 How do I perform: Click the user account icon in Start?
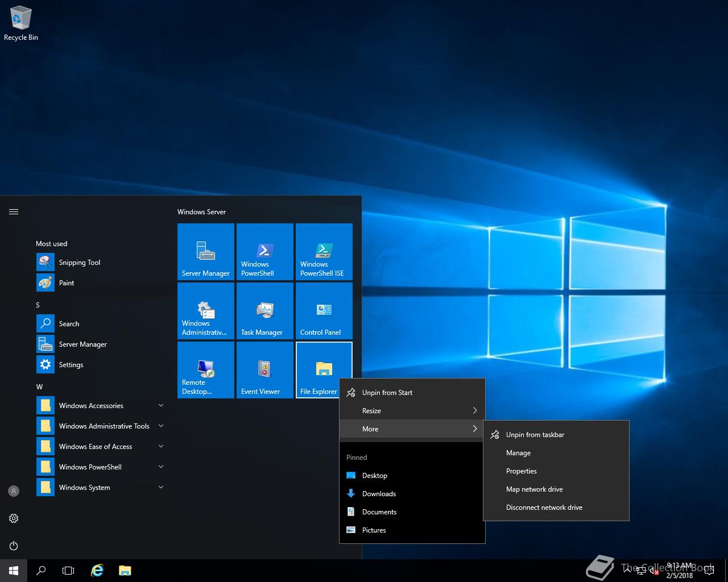pos(14,491)
